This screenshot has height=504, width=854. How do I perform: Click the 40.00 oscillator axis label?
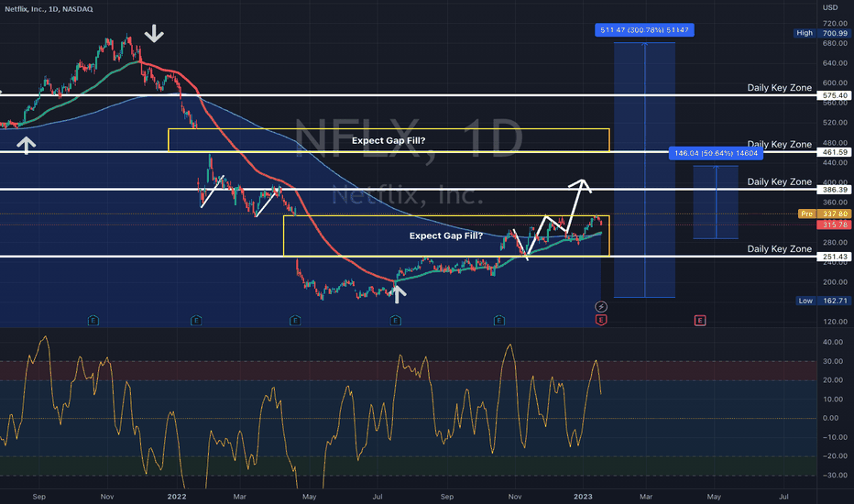[x=833, y=342]
